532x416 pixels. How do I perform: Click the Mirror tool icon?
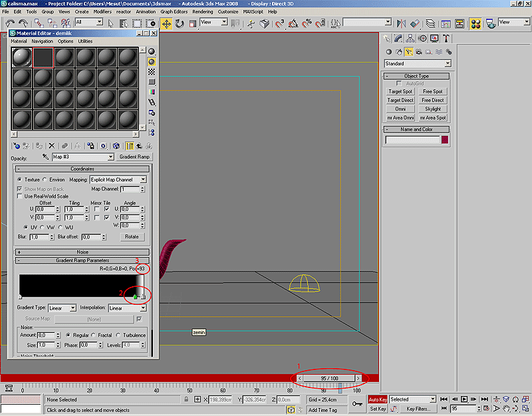401,23
